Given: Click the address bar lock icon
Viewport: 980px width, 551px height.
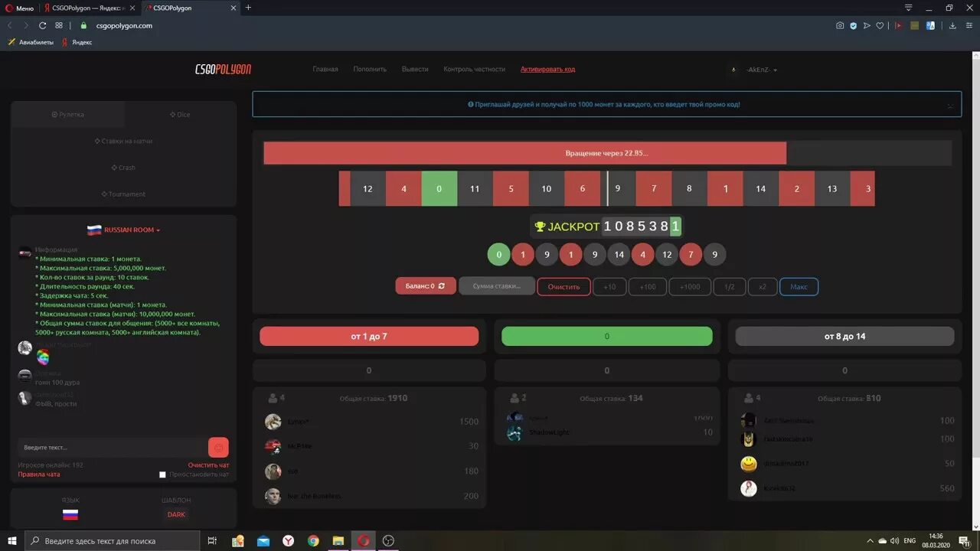Looking at the screenshot, I should tap(84, 25).
